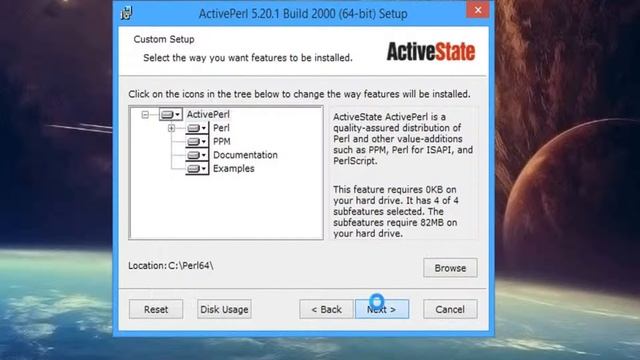Select the Examples feature label
The image size is (640, 360).
[233, 169]
